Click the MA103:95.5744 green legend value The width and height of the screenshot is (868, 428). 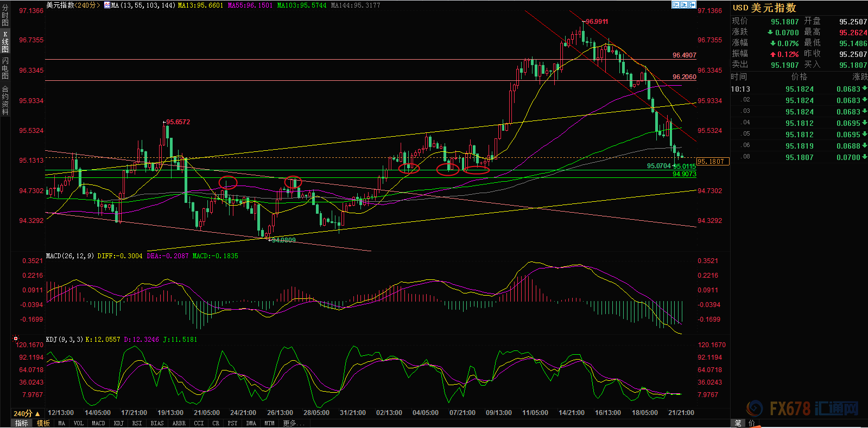coord(301,5)
